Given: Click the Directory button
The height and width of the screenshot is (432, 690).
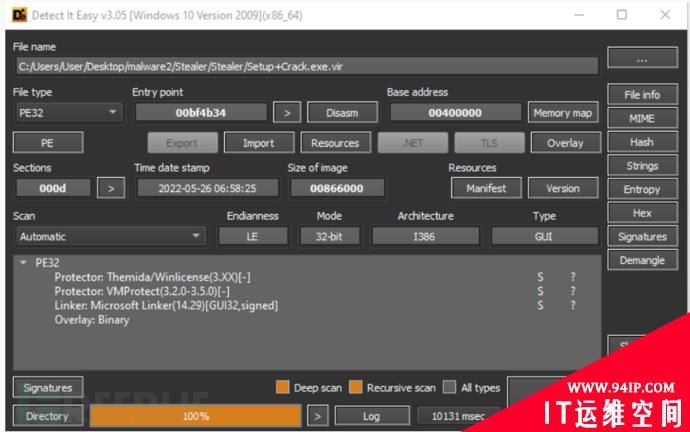Looking at the screenshot, I should click(48, 416).
